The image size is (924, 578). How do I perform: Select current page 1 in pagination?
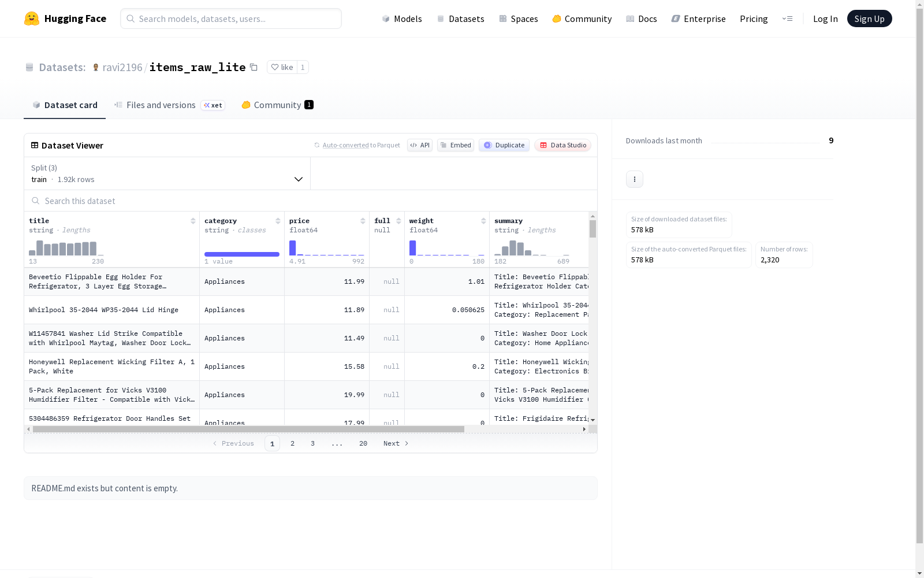point(273,443)
